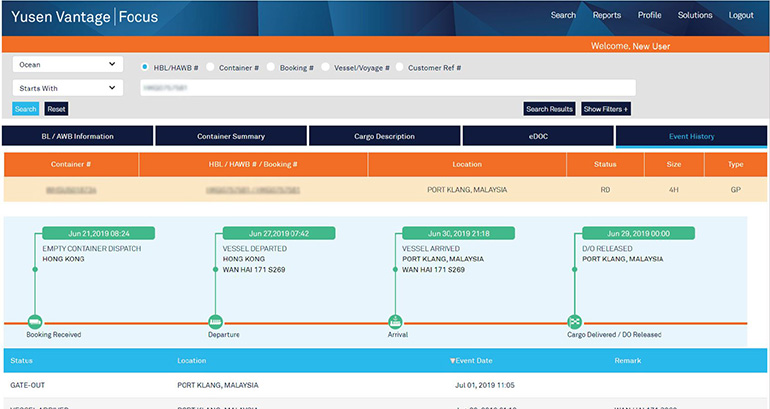Click the Cargo Delivered icon on timeline
Viewport: 770px width, 409px height.
(575, 322)
